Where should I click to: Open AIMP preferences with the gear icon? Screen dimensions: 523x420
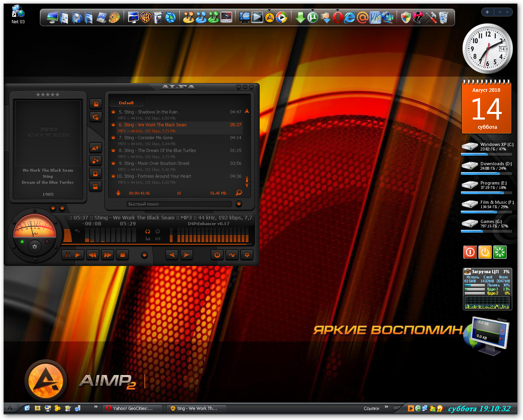247,255
